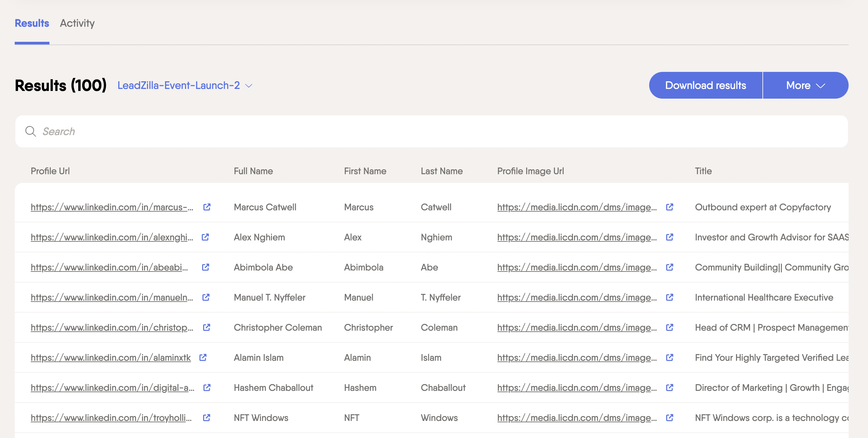The height and width of the screenshot is (438, 868).
Task: Click the Download results button
Action: [x=705, y=85]
